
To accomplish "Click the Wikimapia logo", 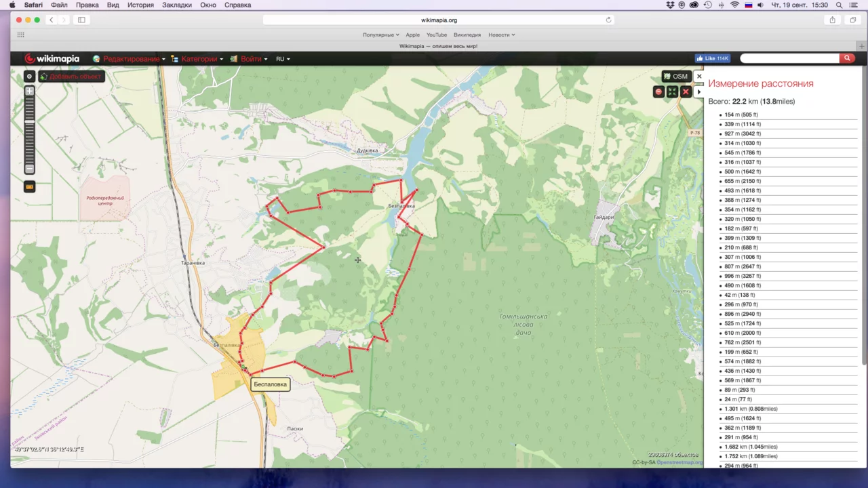I will tap(52, 59).
